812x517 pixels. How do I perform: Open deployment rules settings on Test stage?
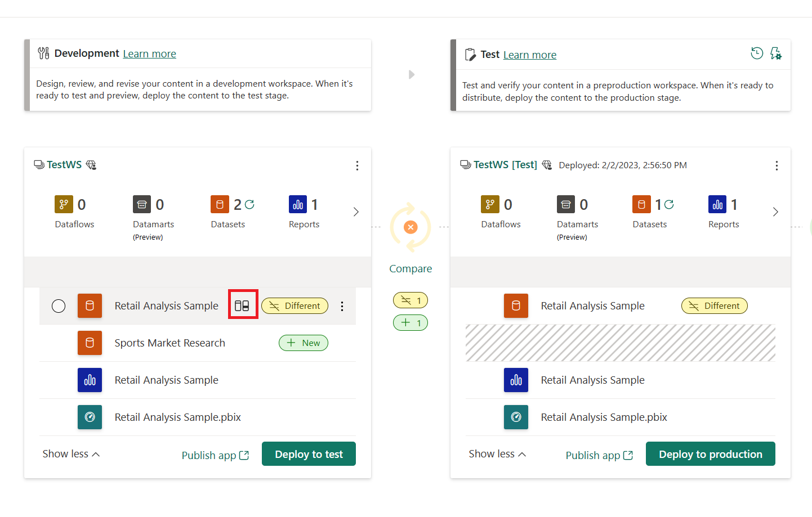click(775, 53)
